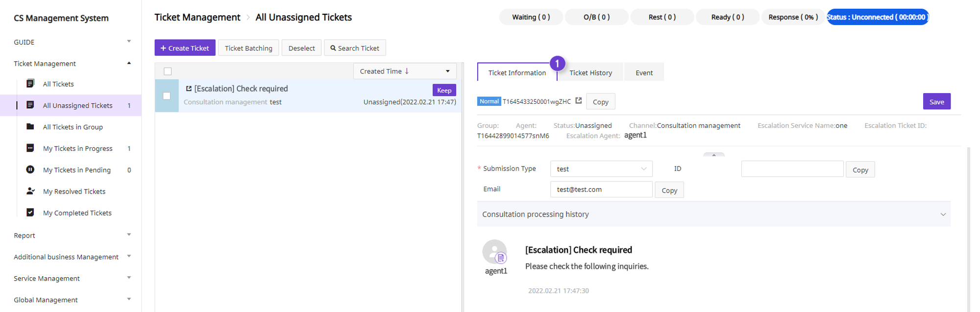The width and height of the screenshot is (980, 312).
Task: Click the My Completed Tickets checkmark icon
Action: point(30,213)
